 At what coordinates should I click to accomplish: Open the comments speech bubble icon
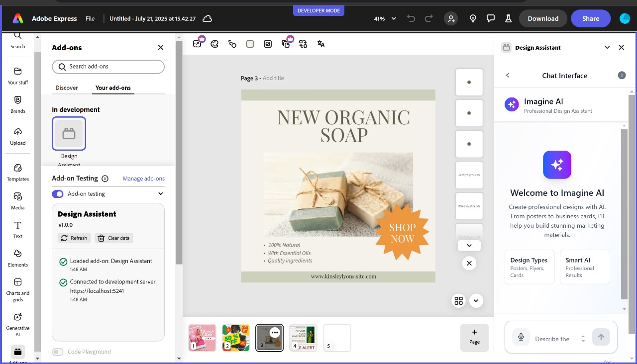491,18
